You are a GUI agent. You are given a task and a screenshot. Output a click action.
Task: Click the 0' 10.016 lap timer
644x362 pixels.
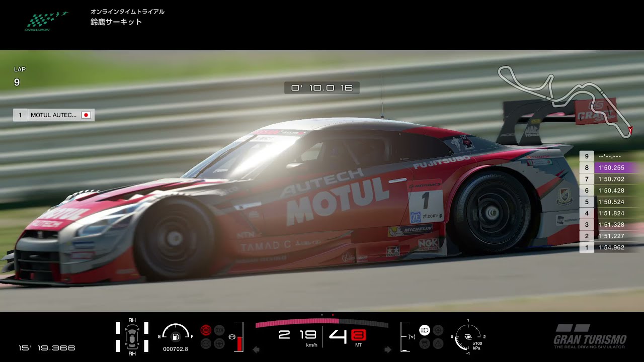(322, 88)
